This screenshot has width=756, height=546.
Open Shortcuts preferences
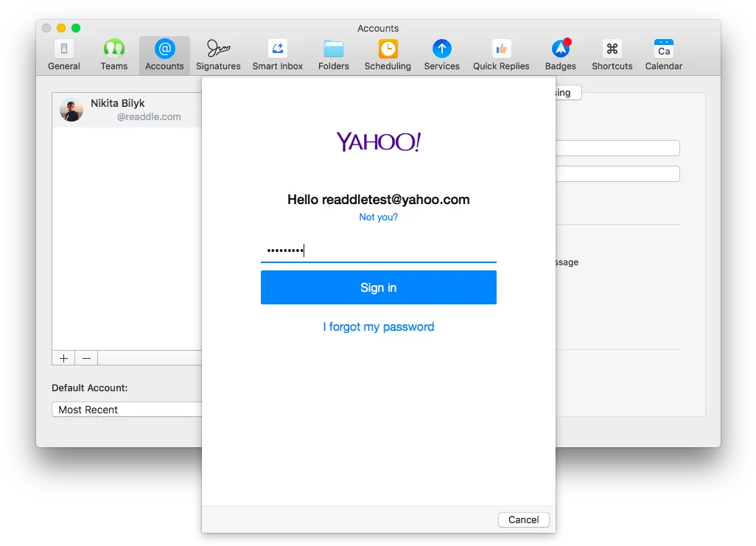point(612,55)
